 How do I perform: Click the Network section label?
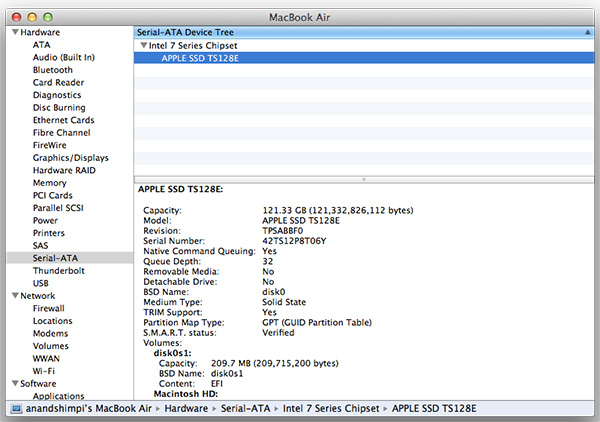38,296
